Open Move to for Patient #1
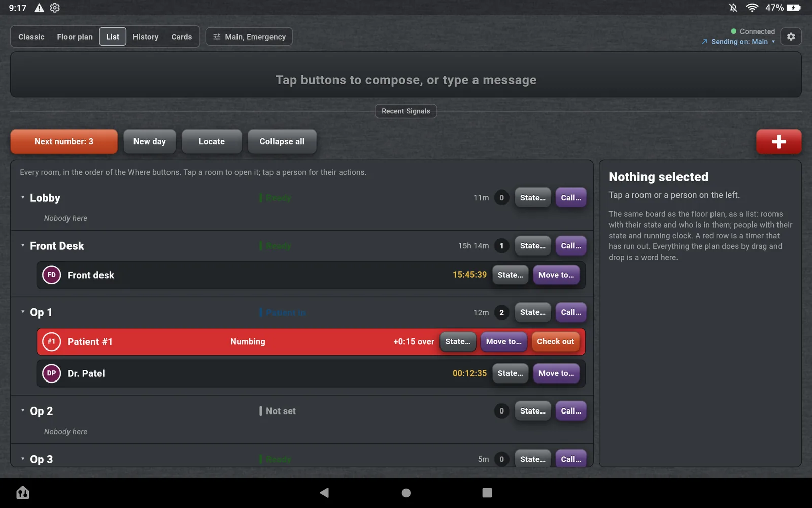 (504, 342)
